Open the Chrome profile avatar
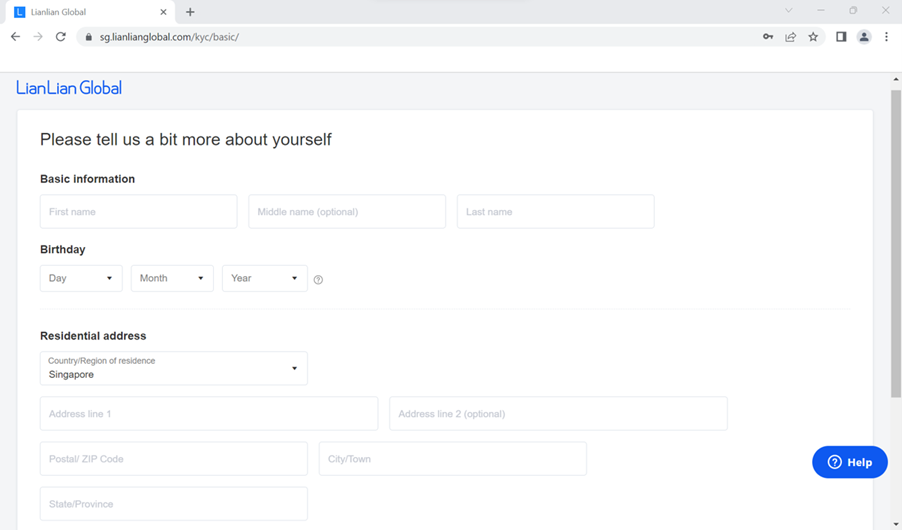 pyautogui.click(x=864, y=37)
